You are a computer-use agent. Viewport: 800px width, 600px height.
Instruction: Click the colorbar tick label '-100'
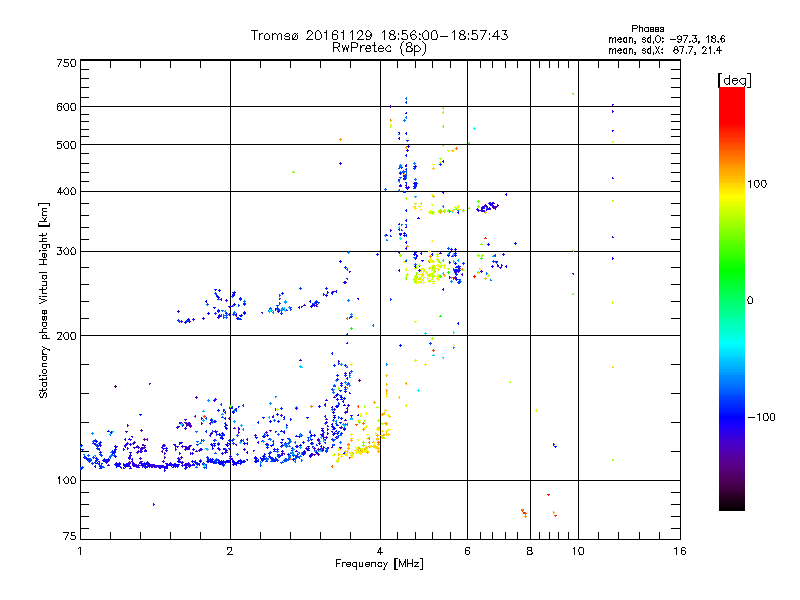pyautogui.click(x=761, y=417)
